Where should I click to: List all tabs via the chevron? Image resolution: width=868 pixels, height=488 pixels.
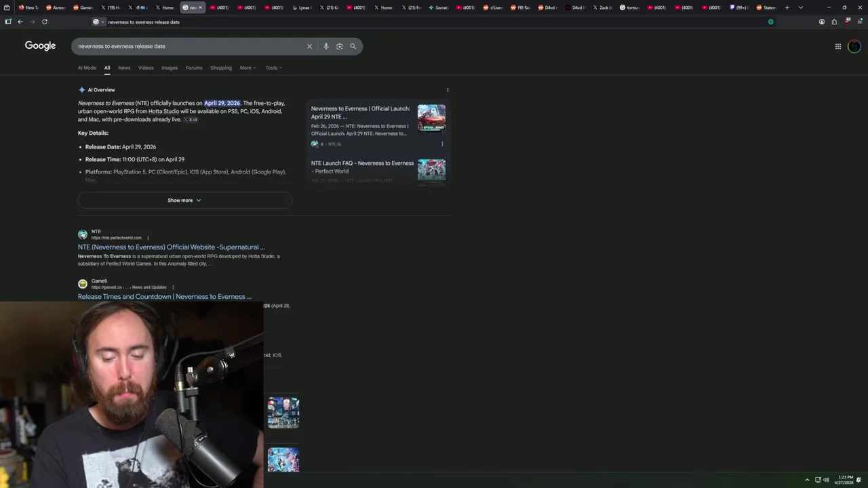(x=801, y=7)
